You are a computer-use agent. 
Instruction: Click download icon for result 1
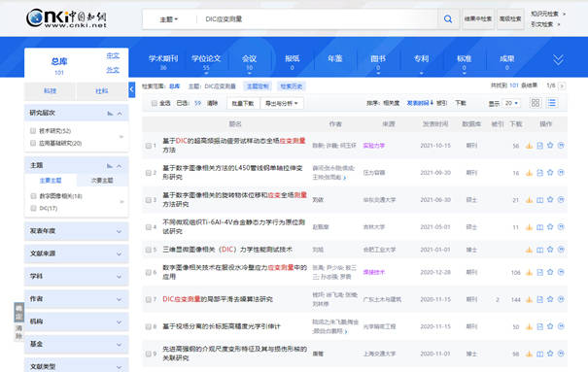(529, 146)
